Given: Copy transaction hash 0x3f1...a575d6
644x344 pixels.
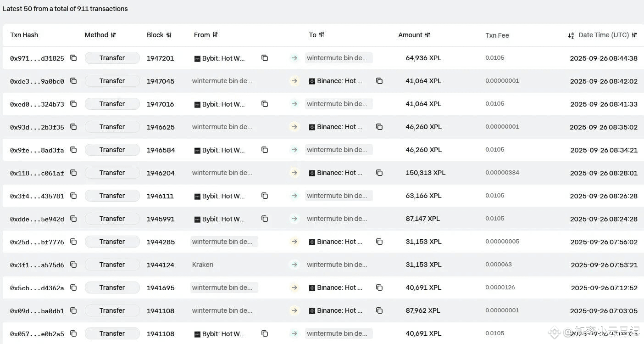Looking at the screenshot, I should (73, 265).
